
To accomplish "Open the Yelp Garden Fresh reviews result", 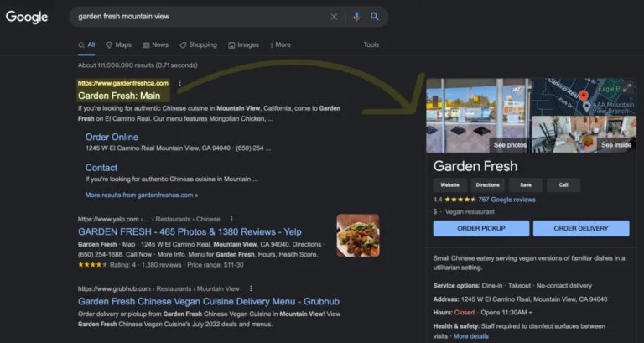I will point(190,231).
